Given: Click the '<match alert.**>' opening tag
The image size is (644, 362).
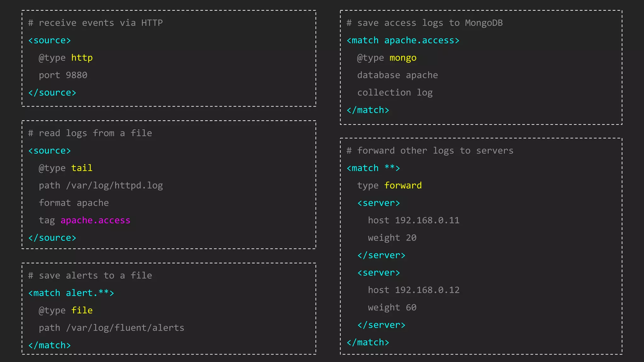Looking at the screenshot, I should click(71, 293).
